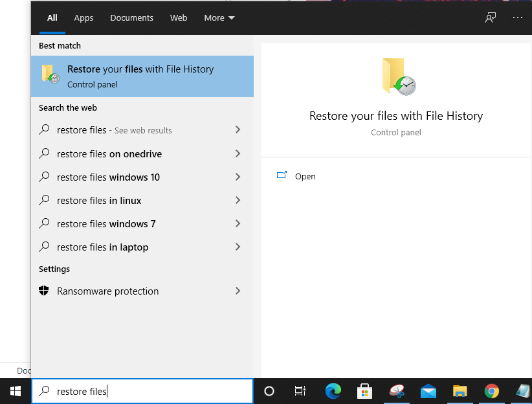The width and height of the screenshot is (532, 404).
Task: Click Open in the preview pane
Action: point(305,176)
